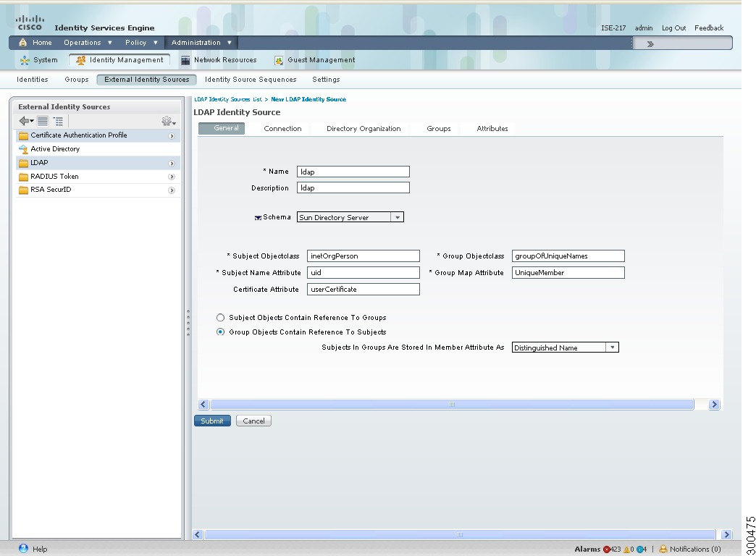Open the Feedback link
This screenshot has width=756, height=556.
[709, 28]
